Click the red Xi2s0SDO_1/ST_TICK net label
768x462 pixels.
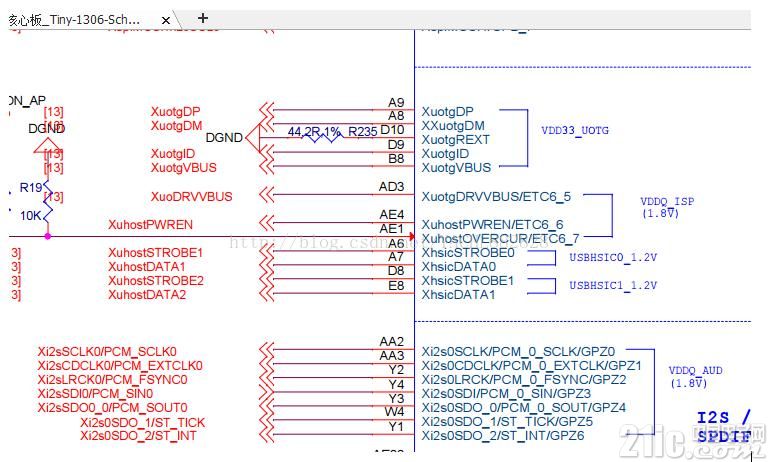[143, 422]
